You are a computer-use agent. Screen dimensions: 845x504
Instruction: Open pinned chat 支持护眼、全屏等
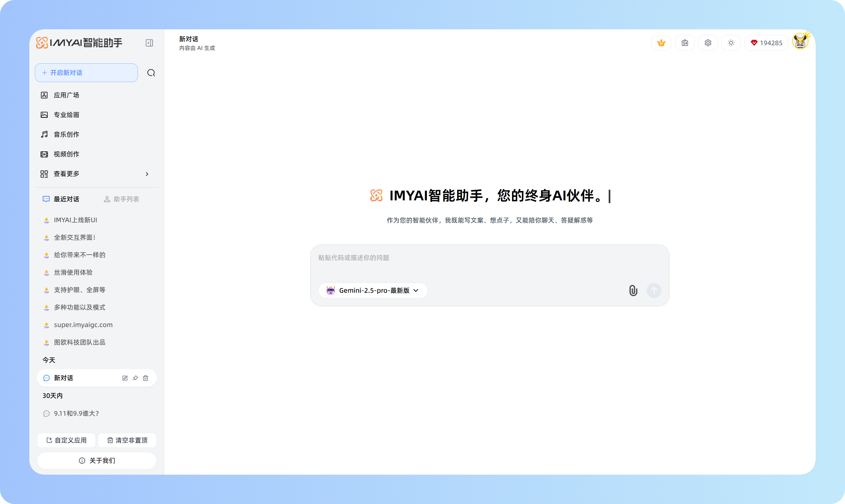(96, 290)
